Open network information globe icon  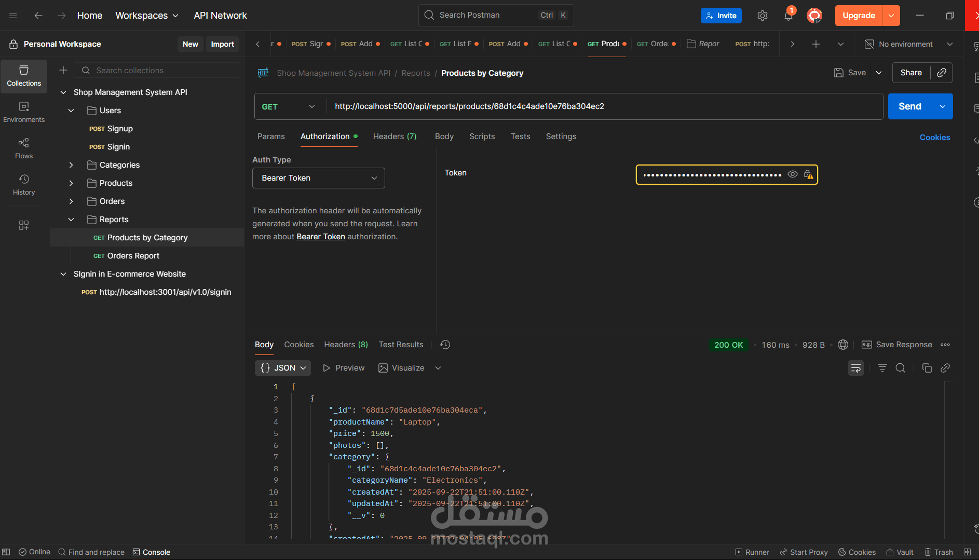coord(843,345)
